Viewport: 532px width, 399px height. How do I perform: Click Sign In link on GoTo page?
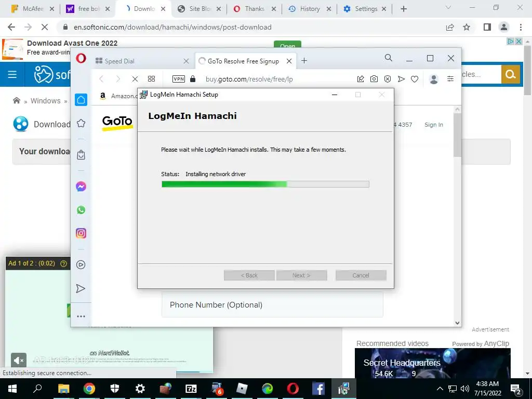coord(434,125)
